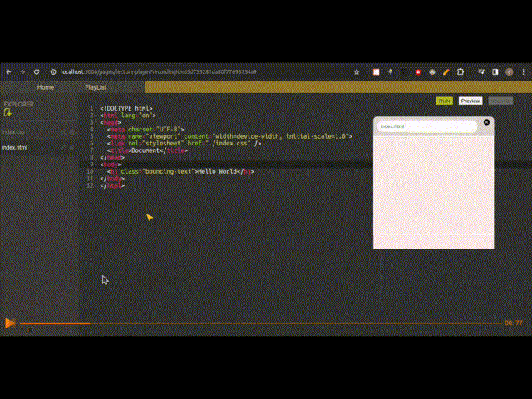Click the media control icon in the toolbar
This screenshot has width=532, height=399.
click(x=481, y=72)
